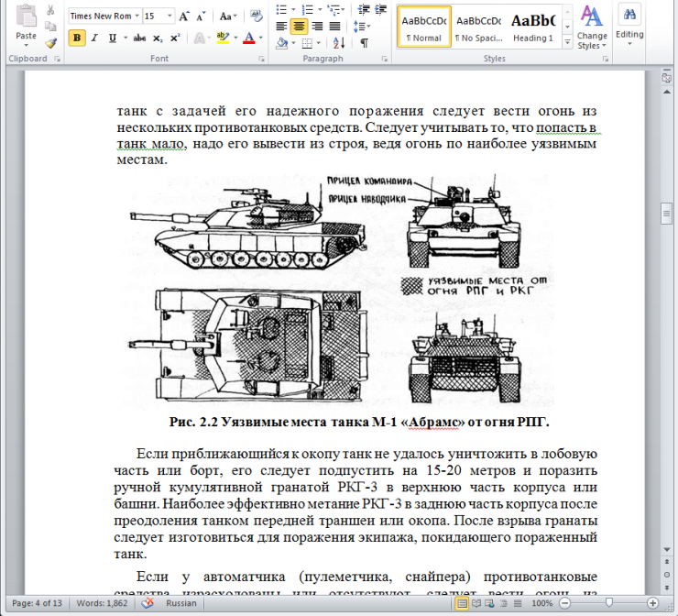
Task: Cut selection with the scissors icon
Action: 50,10
